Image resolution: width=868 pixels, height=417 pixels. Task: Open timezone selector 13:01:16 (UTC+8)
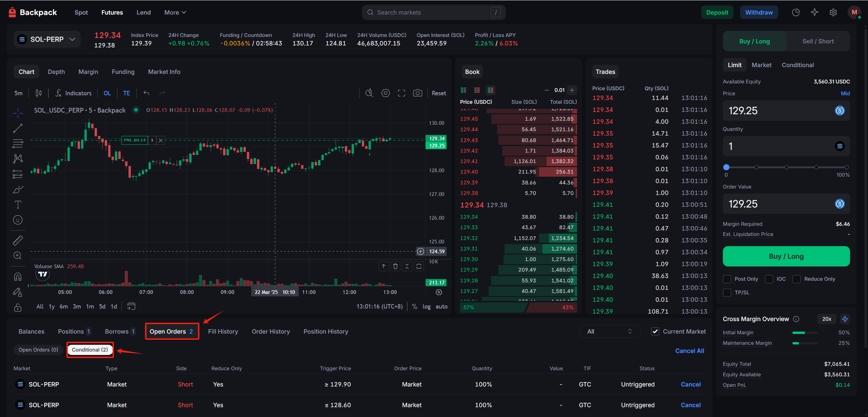click(x=379, y=306)
